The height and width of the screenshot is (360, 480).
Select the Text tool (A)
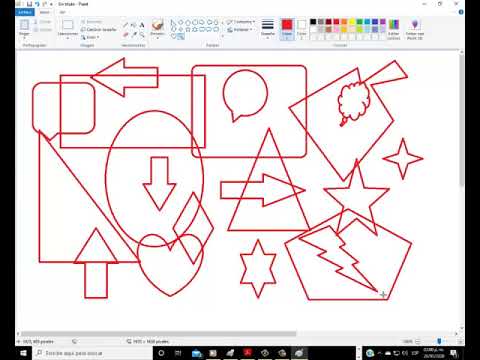142,25
